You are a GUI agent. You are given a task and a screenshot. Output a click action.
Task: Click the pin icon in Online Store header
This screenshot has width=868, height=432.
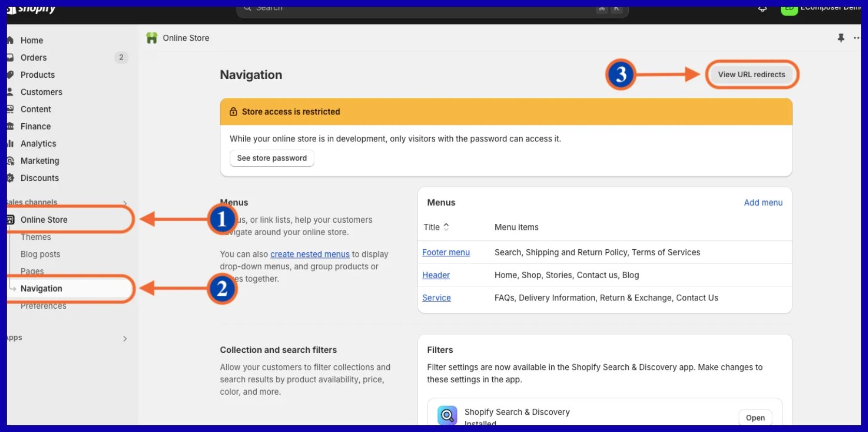click(x=841, y=38)
